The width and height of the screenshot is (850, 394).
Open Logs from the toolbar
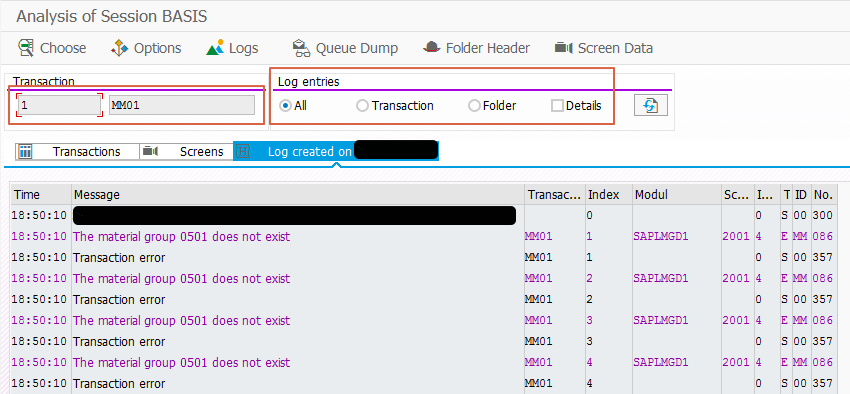pyautogui.click(x=232, y=48)
